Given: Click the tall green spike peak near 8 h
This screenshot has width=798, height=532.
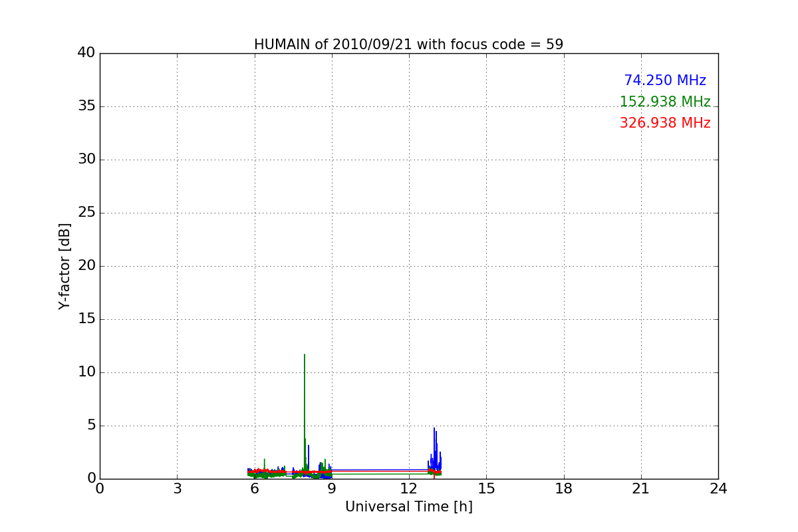Looking at the screenshot, I should point(305,355).
